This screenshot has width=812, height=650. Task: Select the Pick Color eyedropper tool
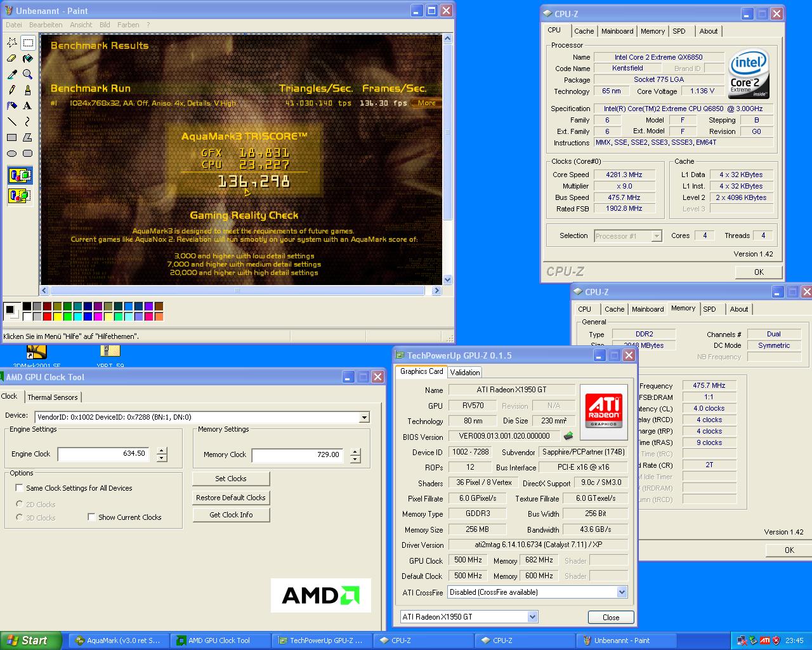(x=12, y=74)
